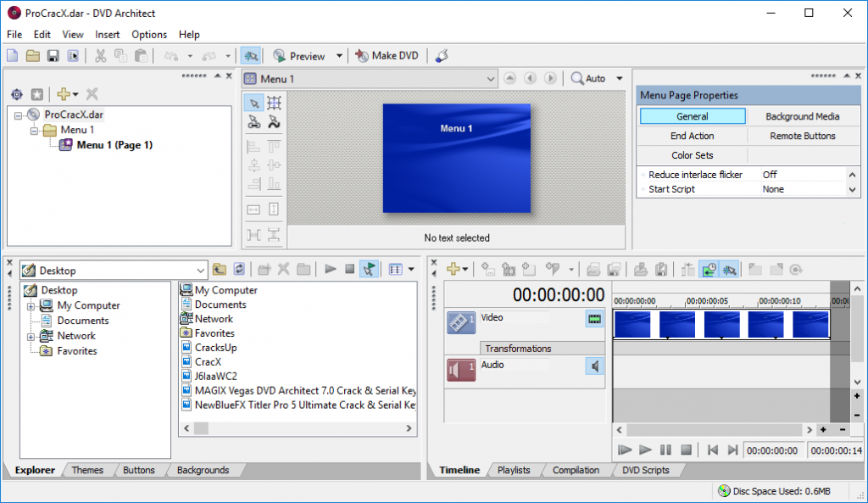Play the timeline from start
This screenshot has width=868, height=503.
click(x=625, y=450)
